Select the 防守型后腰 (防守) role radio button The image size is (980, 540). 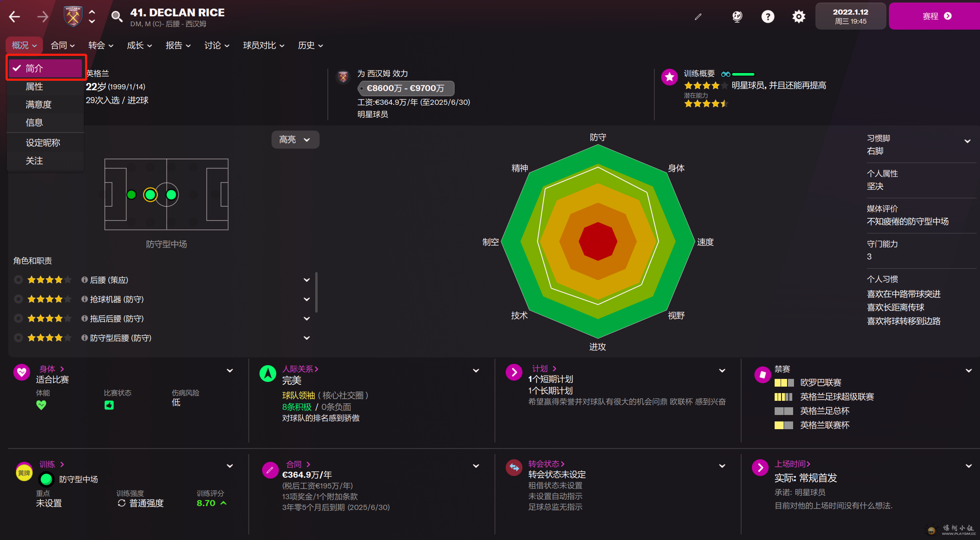tap(18, 338)
